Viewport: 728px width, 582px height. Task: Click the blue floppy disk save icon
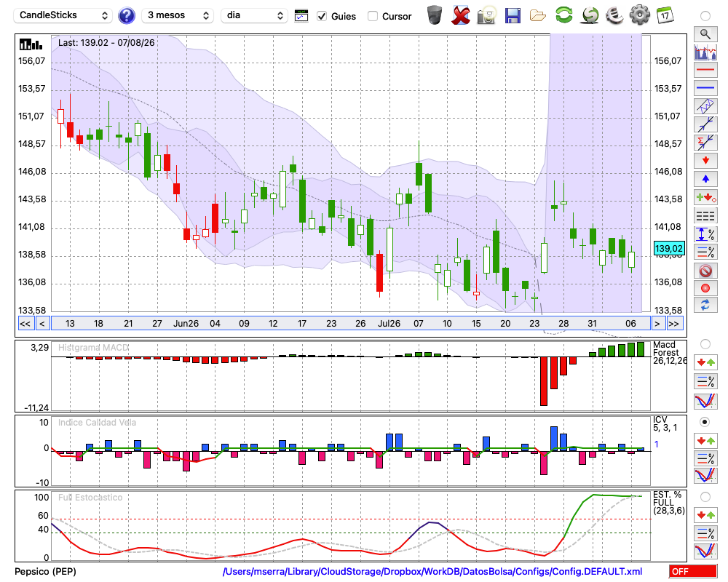[513, 16]
